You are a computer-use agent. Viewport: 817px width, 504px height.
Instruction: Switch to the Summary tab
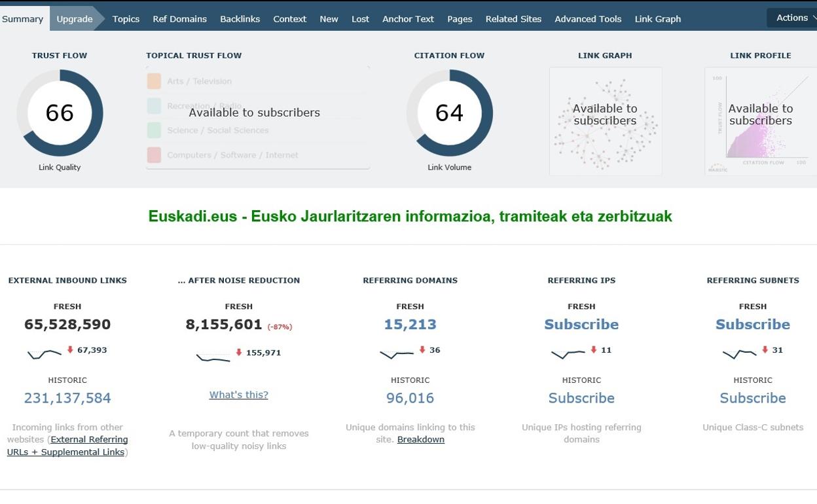pos(22,19)
